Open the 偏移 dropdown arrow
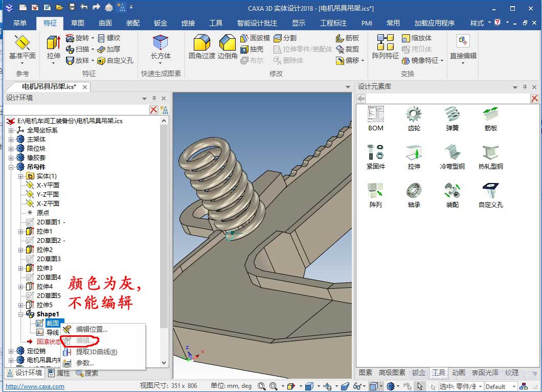 click(363, 61)
